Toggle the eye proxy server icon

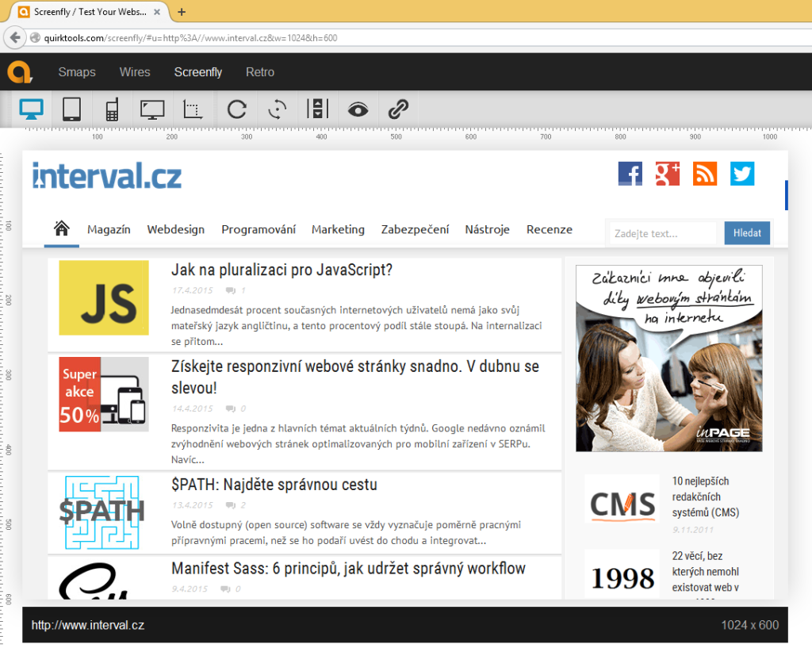(x=358, y=109)
